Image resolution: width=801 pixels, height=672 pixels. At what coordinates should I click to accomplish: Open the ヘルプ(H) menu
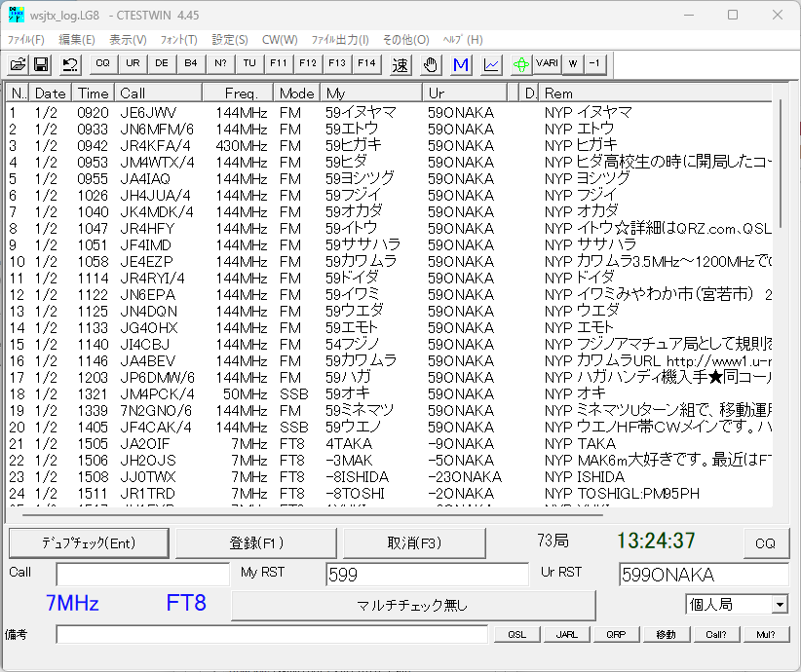tap(462, 40)
